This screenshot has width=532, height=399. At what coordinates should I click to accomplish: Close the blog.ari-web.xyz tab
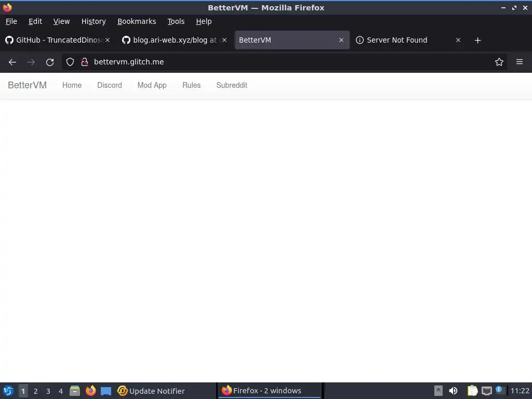(224, 40)
